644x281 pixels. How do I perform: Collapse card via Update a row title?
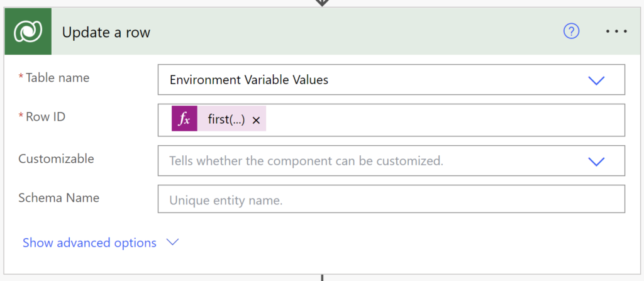point(106,33)
